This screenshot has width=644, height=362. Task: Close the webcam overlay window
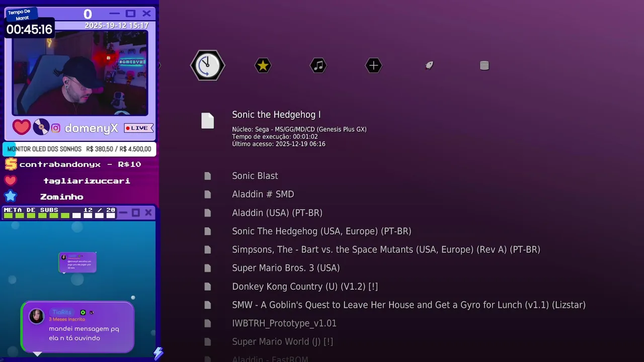(x=146, y=14)
